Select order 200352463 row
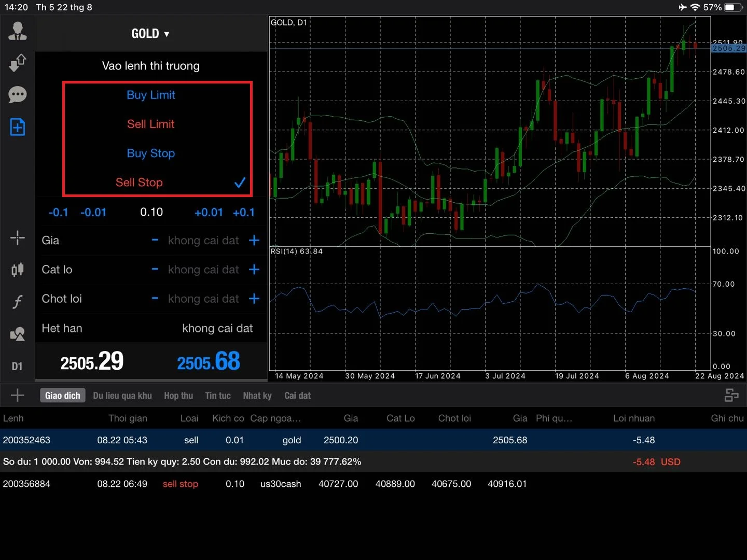Screen dimensions: 747x560 click(374, 440)
